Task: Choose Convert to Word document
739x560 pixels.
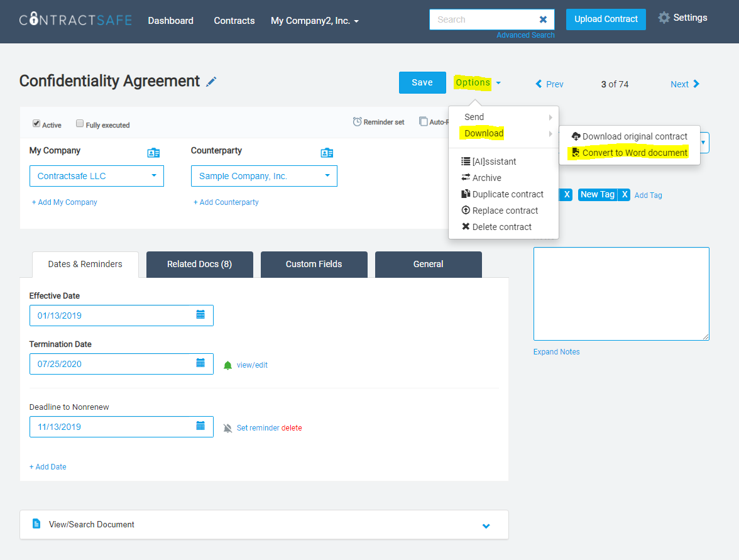Action: (x=630, y=153)
